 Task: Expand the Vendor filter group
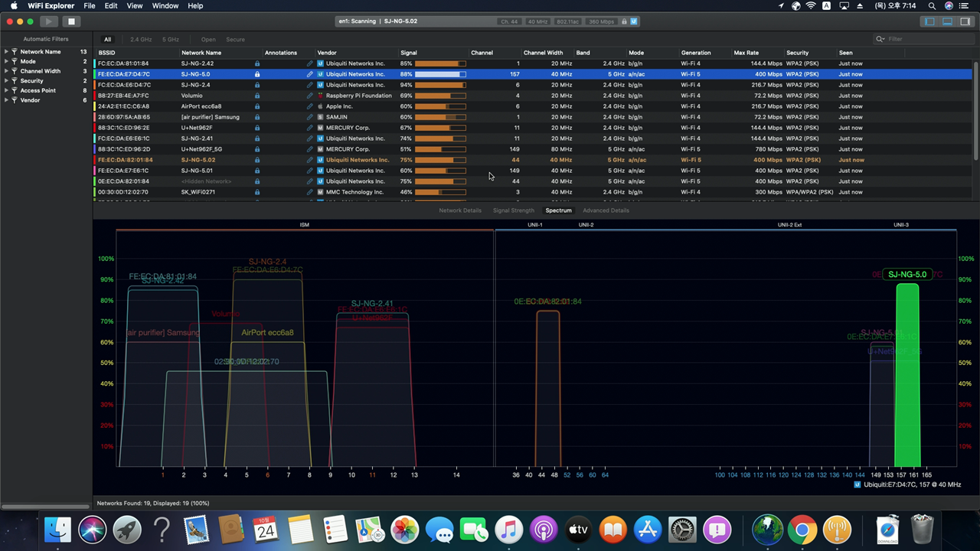pos(6,100)
